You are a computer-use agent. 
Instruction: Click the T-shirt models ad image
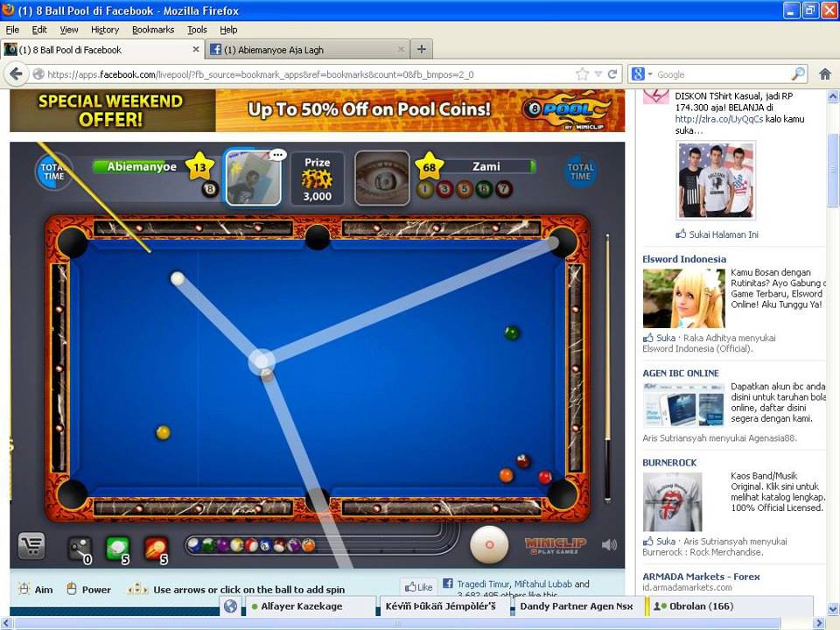point(716,180)
